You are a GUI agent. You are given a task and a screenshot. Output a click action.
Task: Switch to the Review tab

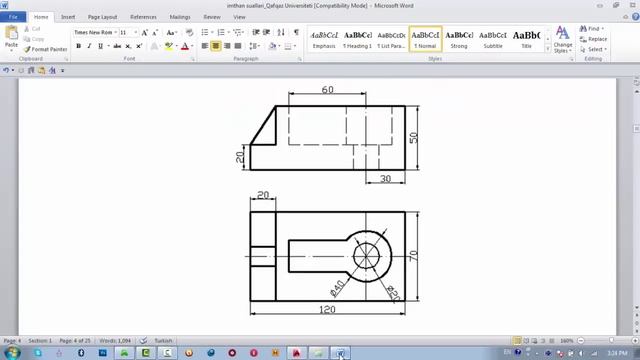[x=212, y=17]
